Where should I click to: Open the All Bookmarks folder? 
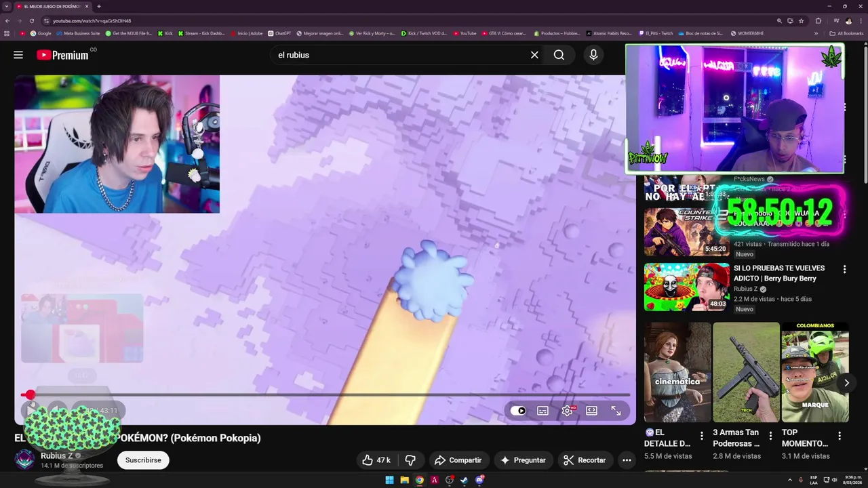[x=846, y=33]
